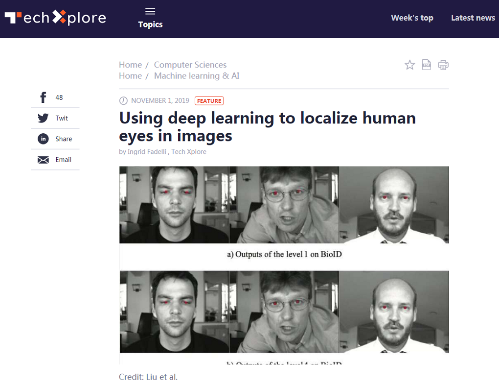499x387 pixels.
Task: Go to Week's top
Action: pos(412,18)
